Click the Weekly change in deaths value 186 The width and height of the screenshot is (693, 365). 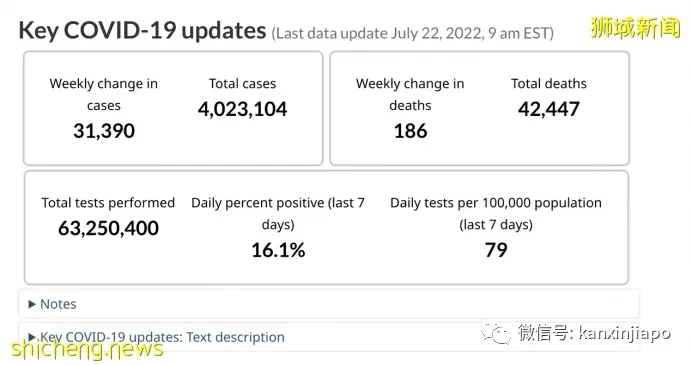coord(410,131)
